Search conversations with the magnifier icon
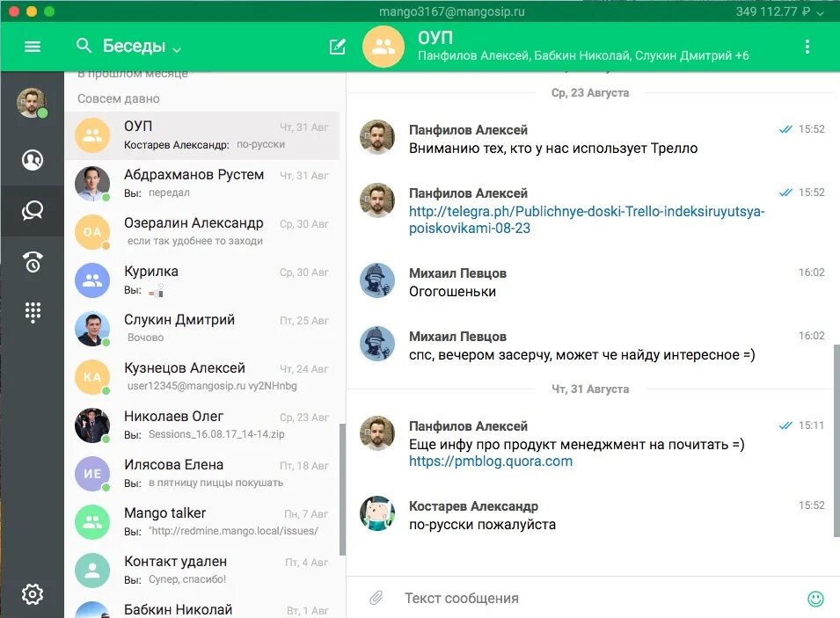This screenshot has height=618, width=840. pos(84,46)
